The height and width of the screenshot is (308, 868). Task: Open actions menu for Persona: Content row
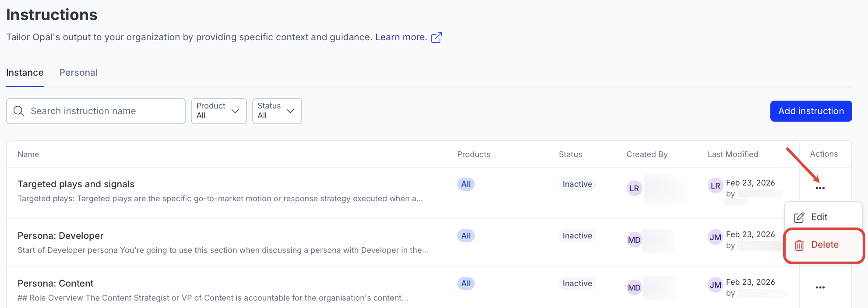pos(820,287)
